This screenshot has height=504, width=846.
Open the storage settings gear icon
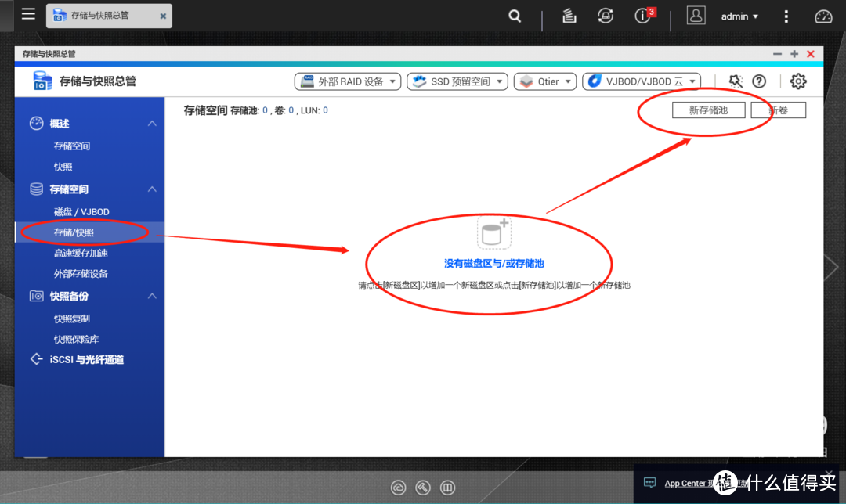coord(800,81)
